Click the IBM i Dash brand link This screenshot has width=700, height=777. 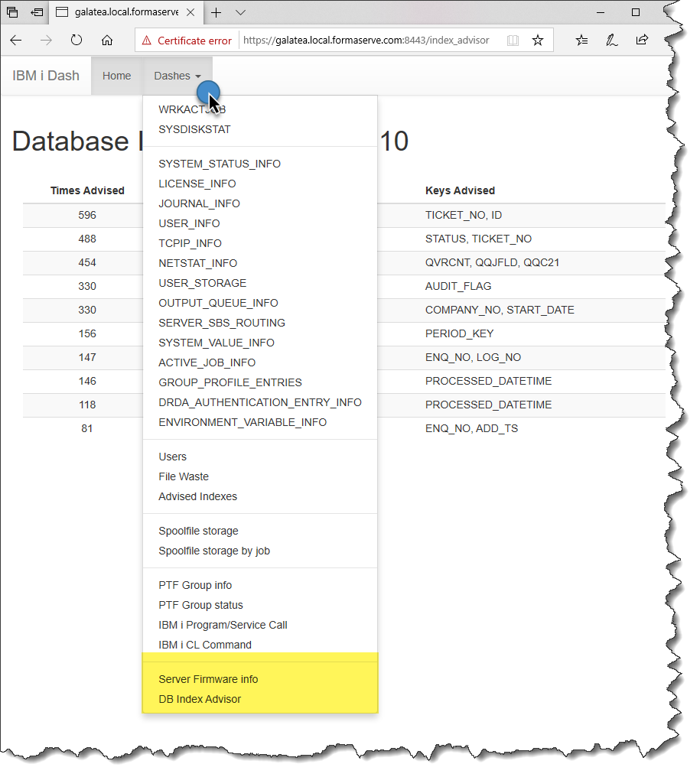[46, 76]
